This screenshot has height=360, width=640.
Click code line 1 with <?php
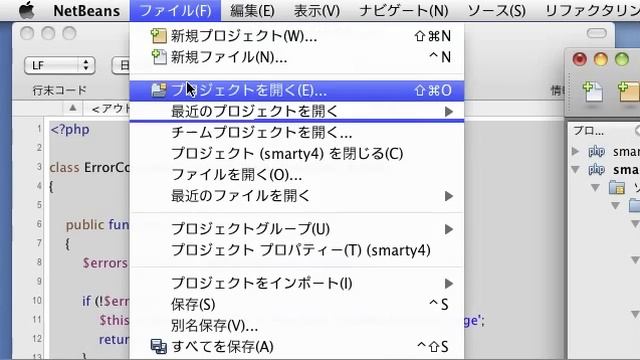70,130
